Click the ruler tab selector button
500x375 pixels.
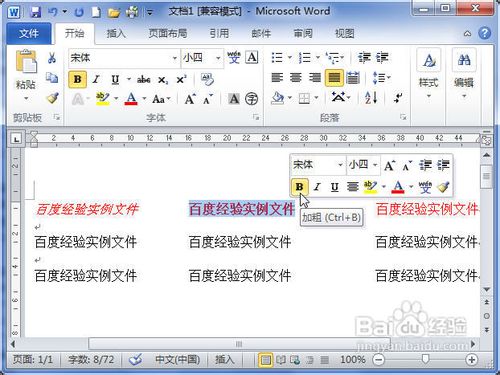[x=17, y=139]
